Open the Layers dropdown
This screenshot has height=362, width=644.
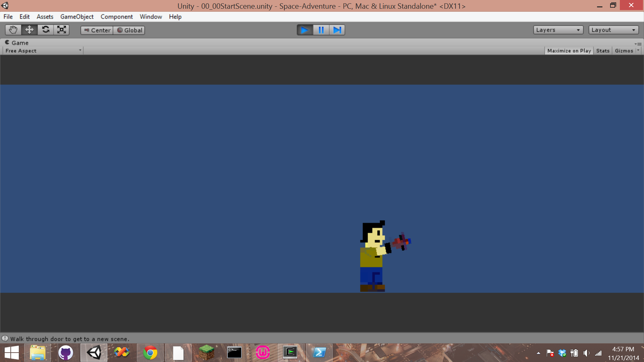(x=558, y=30)
